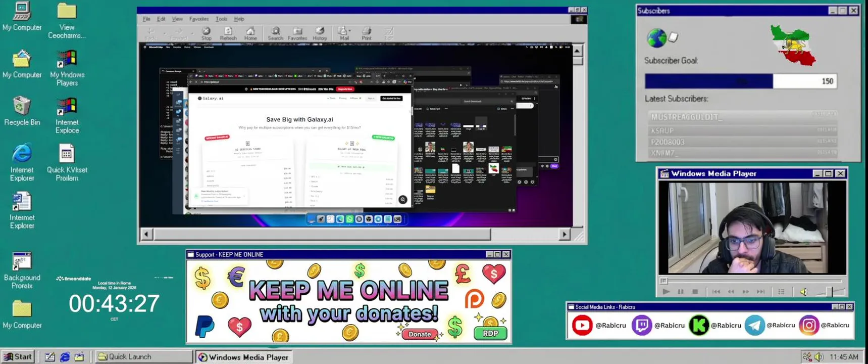Select latest subscriber "P2008003"
This screenshot has height=364, width=868.
pos(741,142)
